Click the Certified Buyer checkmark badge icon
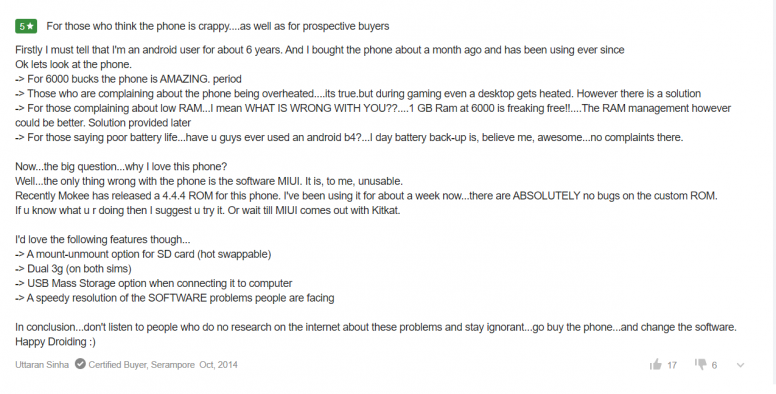 point(80,364)
